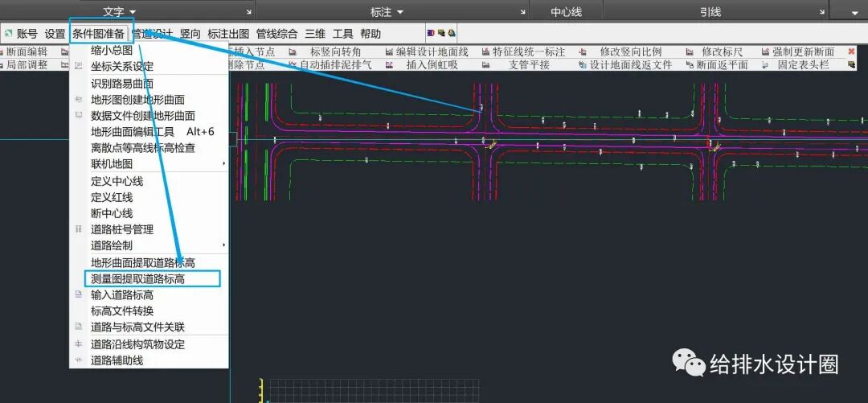This screenshot has height=403, width=868.
Task: Expand the 标注 ribbon panel dropdown
Action: (400, 12)
